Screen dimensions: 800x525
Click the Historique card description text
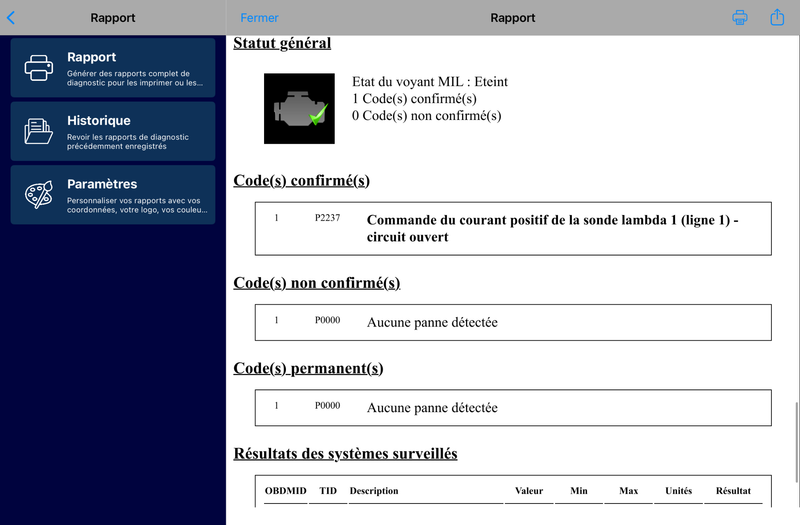pyautogui.click(x=128, y=142)
